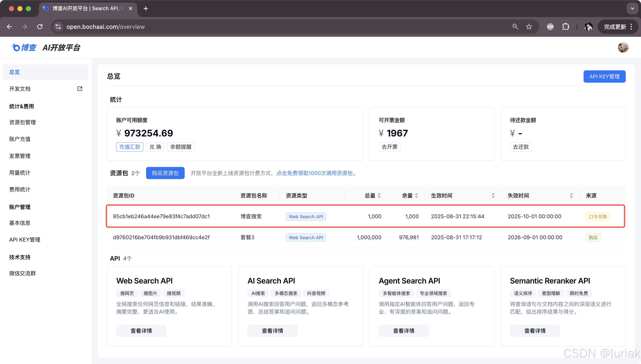Bookmark this page with the star icon
The height and width of the screenshot is (364, 641).
tap(529, 27)
